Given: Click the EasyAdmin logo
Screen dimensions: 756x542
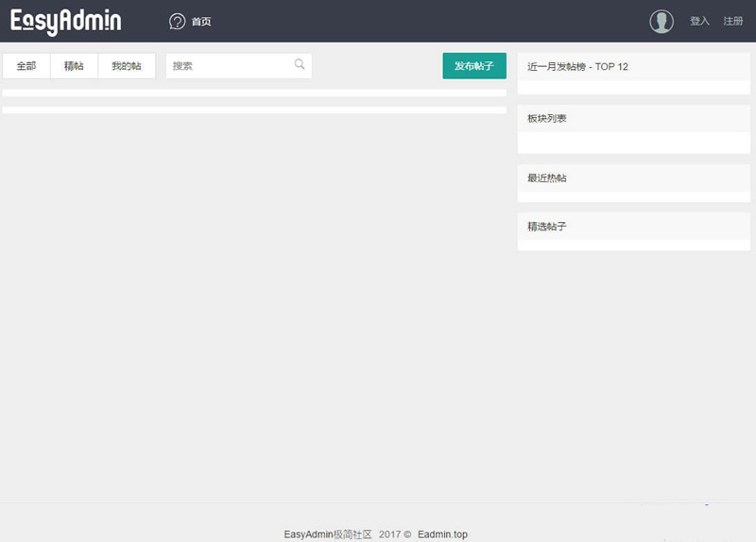Looking at the screenshot, I should click(x=65, y=21).
